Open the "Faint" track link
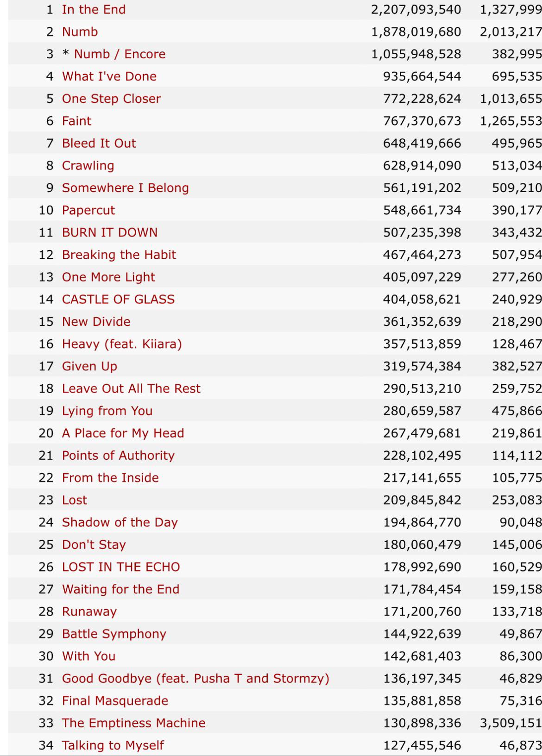The height and width of the screenshot is (756, 542). 76,121
